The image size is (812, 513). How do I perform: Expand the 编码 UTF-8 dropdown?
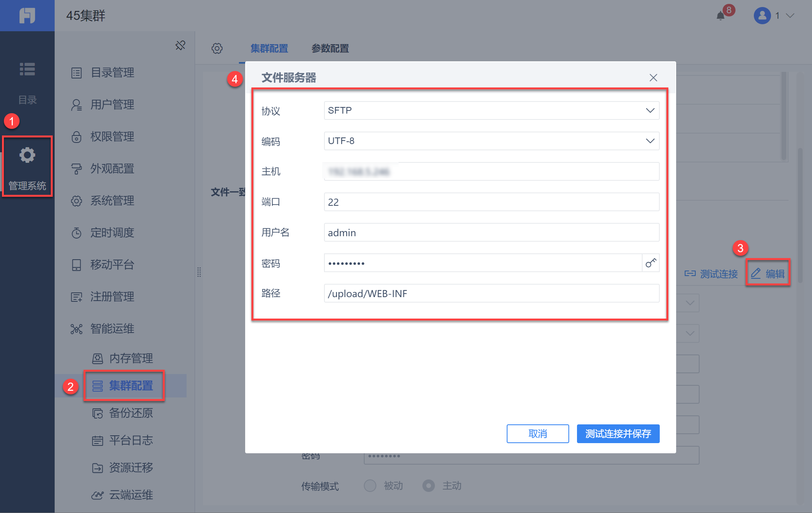pyautogui.click(x=491, y=141)
